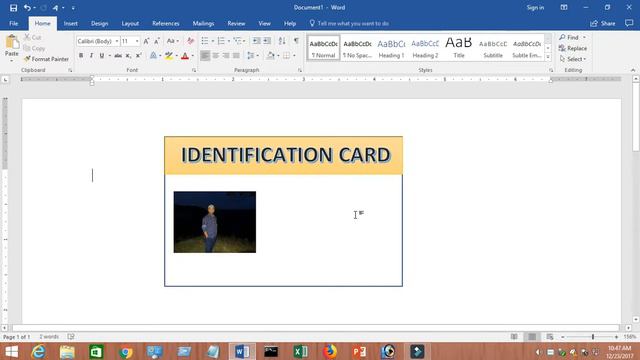The height and width of the screenshot is (360, 640).
Task: Justify the paragraph text
Action: click(236, 56)
